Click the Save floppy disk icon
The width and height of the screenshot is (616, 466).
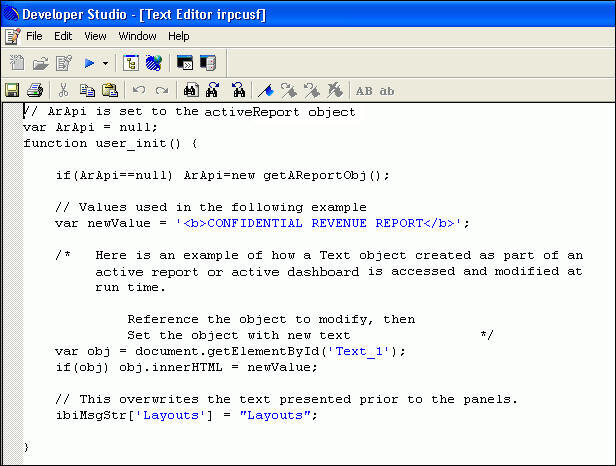click(13, 90)
